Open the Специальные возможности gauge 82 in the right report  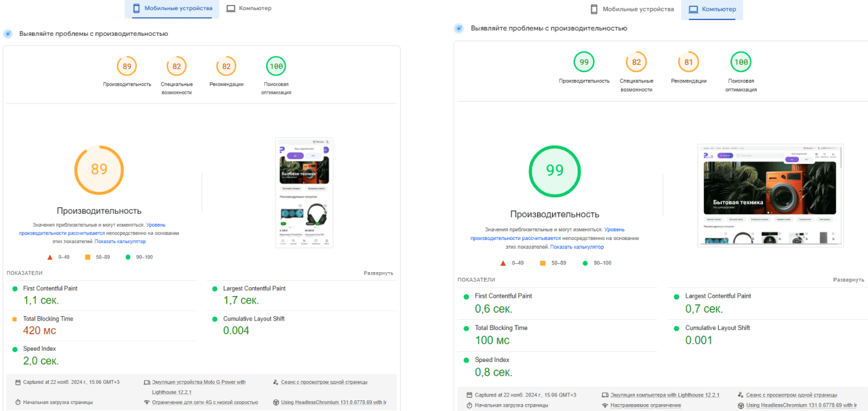pos(637,62)
